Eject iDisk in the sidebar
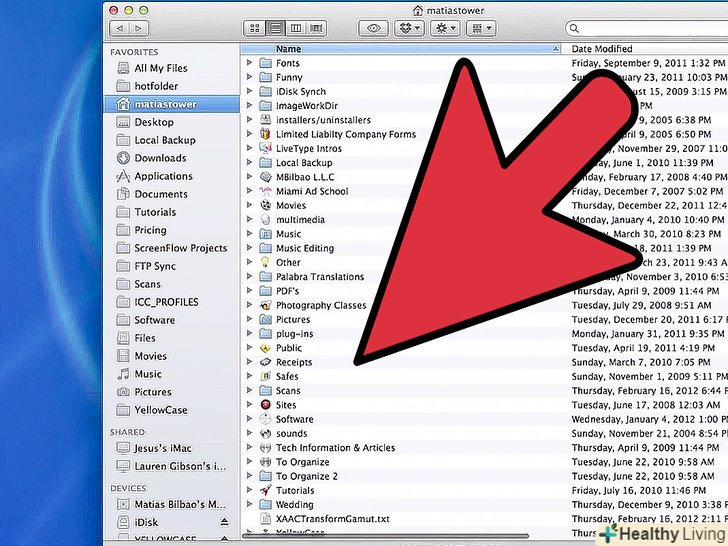728x546 pixels. click(223, 523)
